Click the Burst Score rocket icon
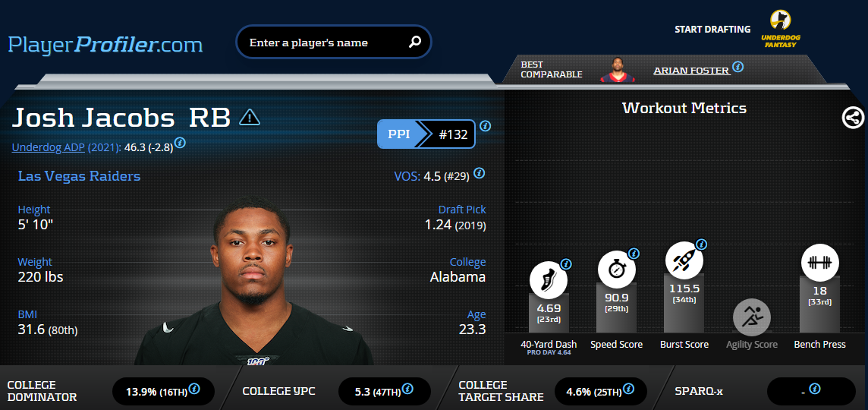The width and height of the screenshot is (868, 410). 684,260
